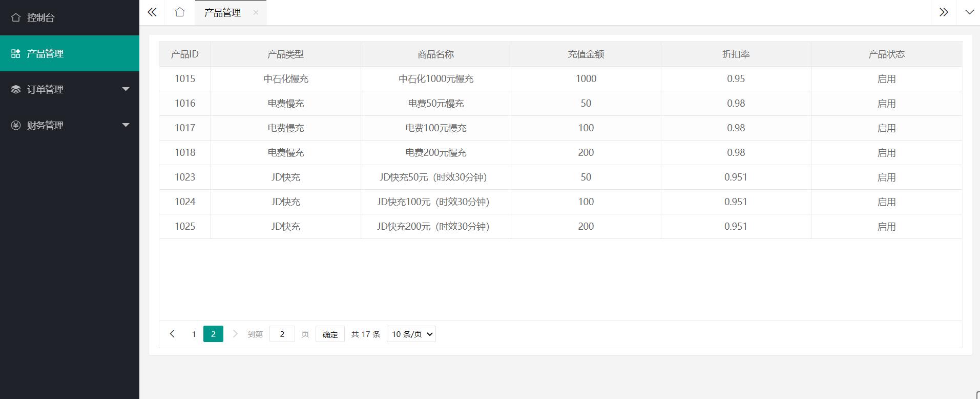Click the 控制台 home icon in sidebar

(16, 17)
